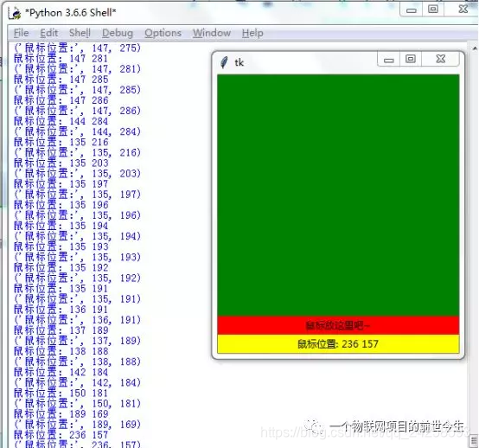Click the tk feather icon in title bar
This screenshot has width=479, height=448.
pos(224,62)
